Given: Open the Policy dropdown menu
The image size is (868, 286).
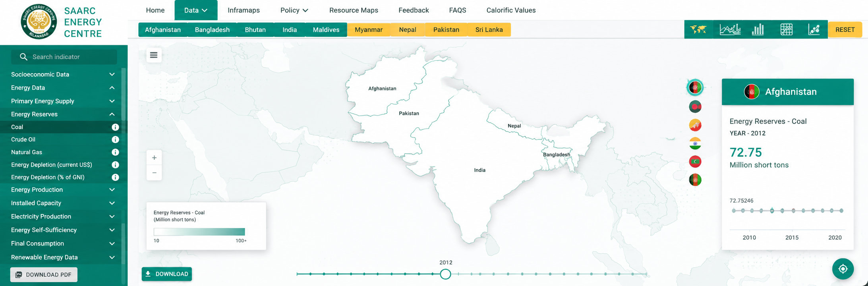Looking at the screenshot, I should coord(294,10).
